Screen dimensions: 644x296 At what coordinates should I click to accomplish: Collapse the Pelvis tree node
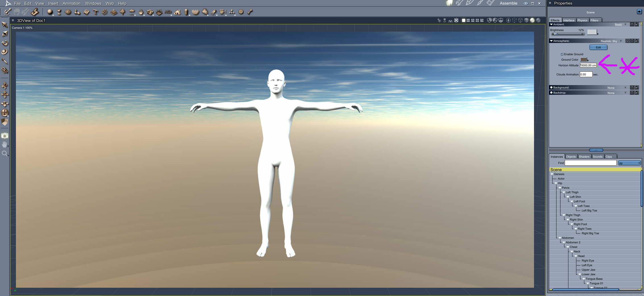(560, 188)
